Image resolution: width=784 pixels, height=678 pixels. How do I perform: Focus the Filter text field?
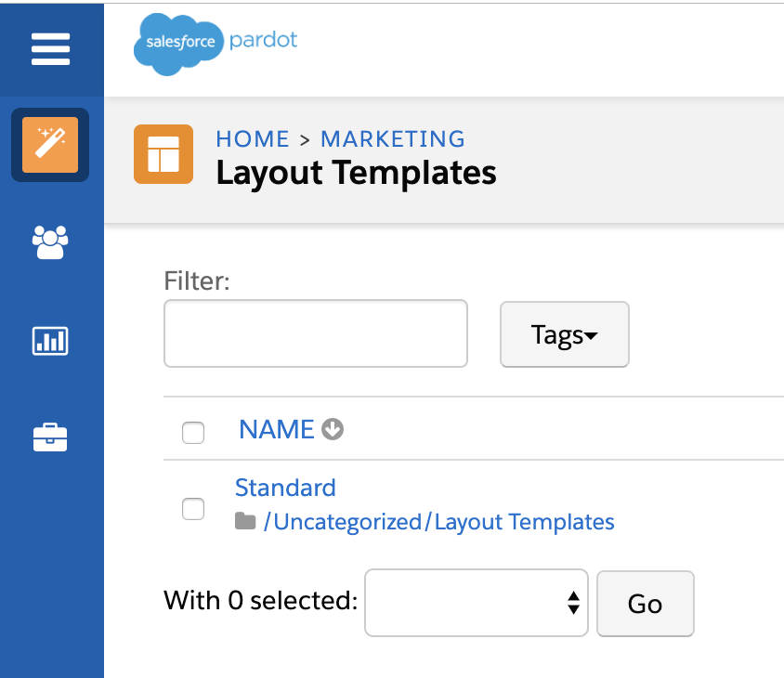(x=316, y=333)
